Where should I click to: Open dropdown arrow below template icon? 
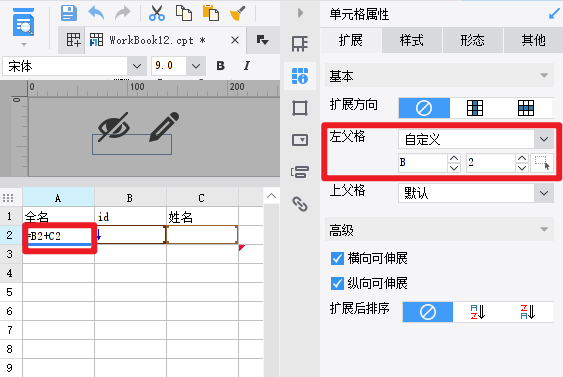click(x=24, y=44)
